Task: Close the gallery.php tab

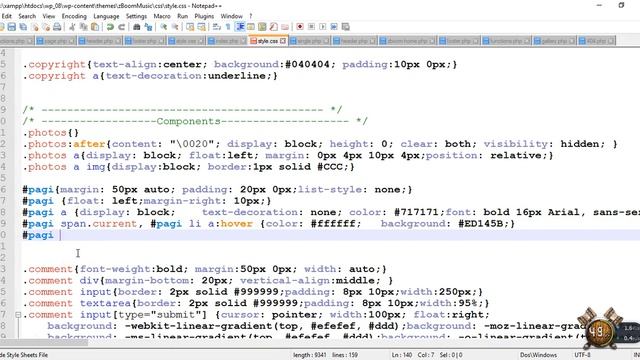Action: pyautogui.click(x=571, y=41)
